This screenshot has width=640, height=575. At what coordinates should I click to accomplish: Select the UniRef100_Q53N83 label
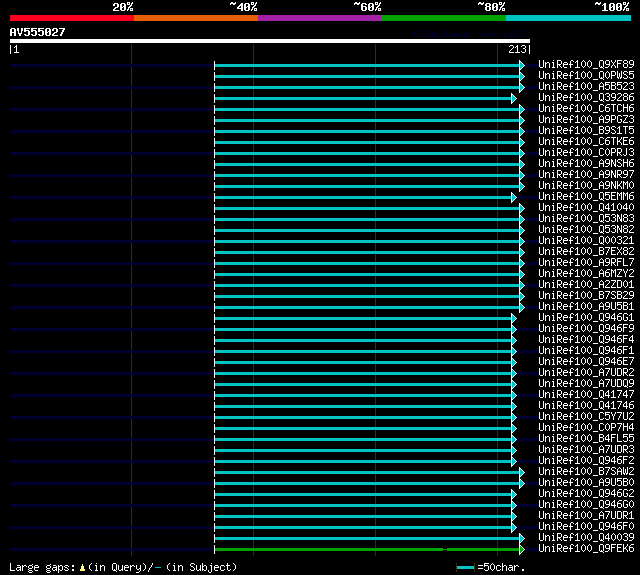(586, 219)
